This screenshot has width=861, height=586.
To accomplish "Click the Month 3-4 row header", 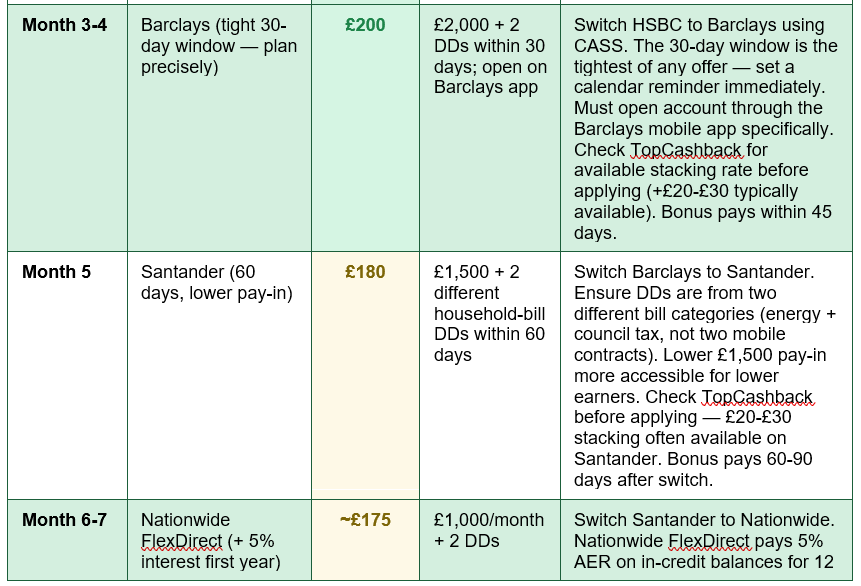I will pyautogui.click(x=64, y=25).
